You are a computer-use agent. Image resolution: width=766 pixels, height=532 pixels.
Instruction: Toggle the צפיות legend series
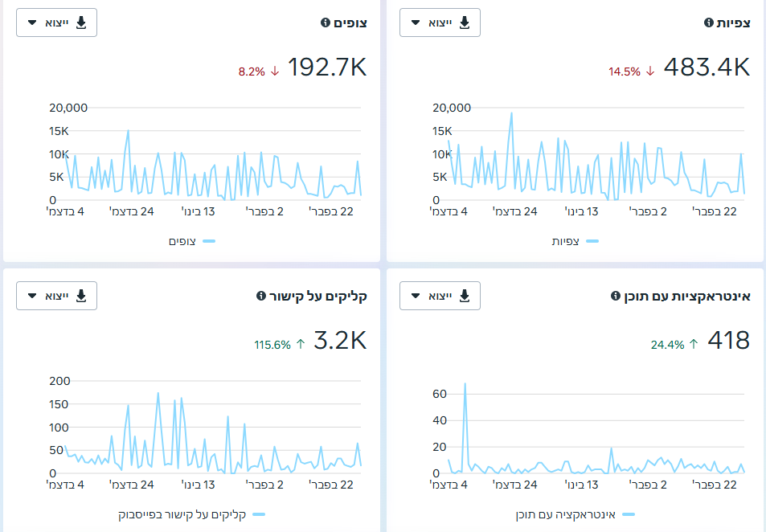coord(575,241)
